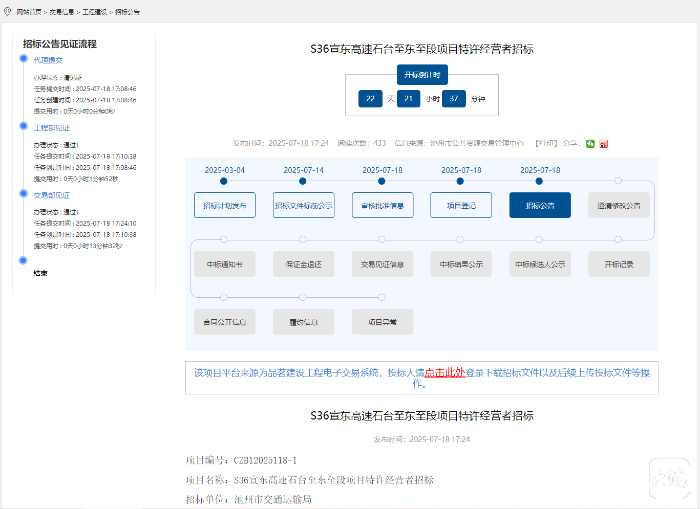Click the location pin icon in breadcrumb
The width and height of the screenshot is (700, 509).
[7, 10]
